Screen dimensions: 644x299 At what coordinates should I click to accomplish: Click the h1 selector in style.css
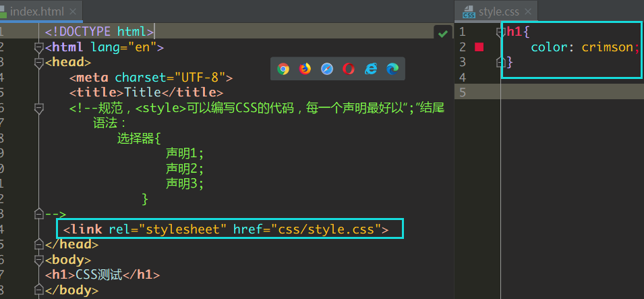(515, 32)
